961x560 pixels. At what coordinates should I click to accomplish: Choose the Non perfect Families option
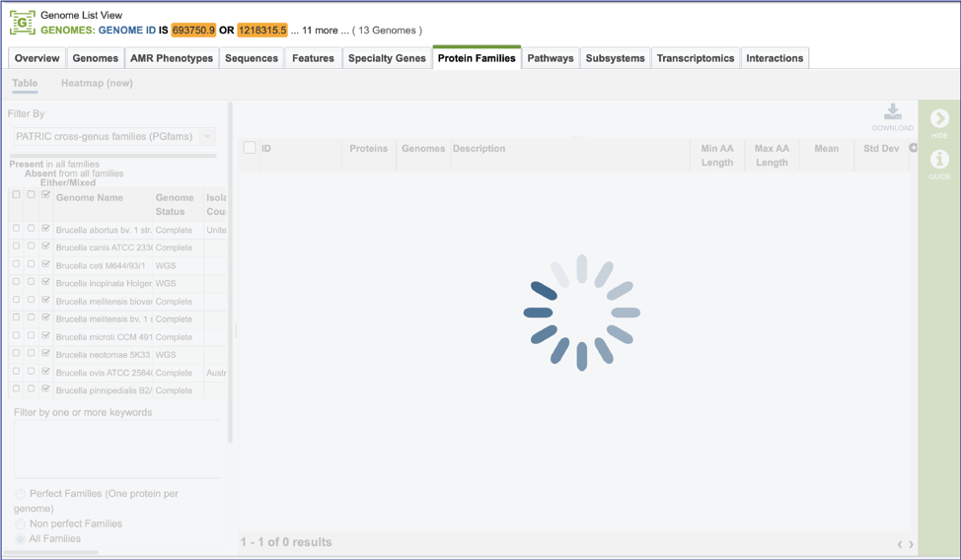(21, 525)
